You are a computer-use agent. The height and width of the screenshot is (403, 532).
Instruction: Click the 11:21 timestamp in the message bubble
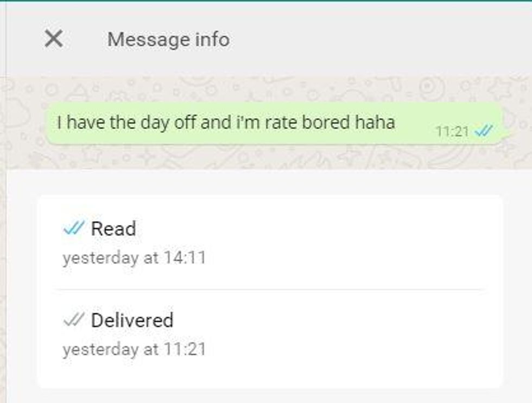click(452, 131)
